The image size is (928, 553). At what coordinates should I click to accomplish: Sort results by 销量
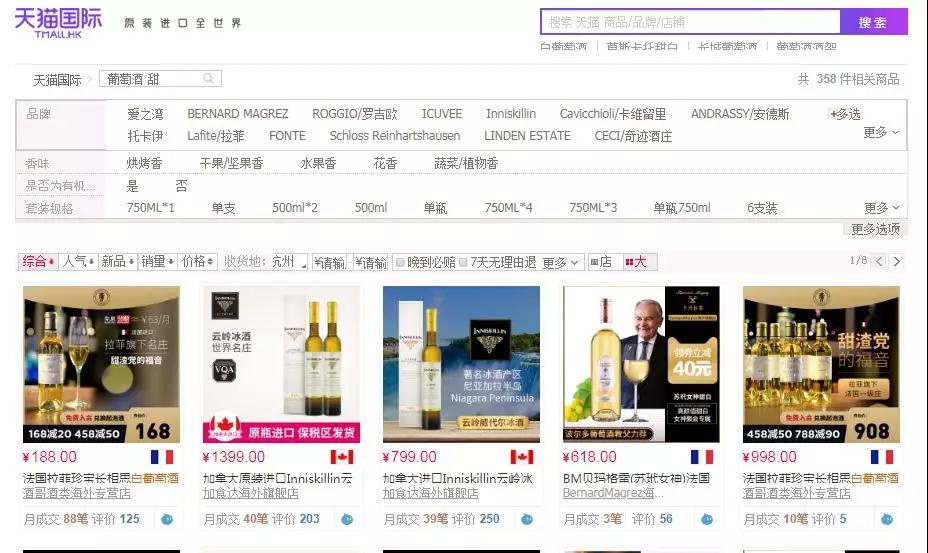[x=157, y=261]
